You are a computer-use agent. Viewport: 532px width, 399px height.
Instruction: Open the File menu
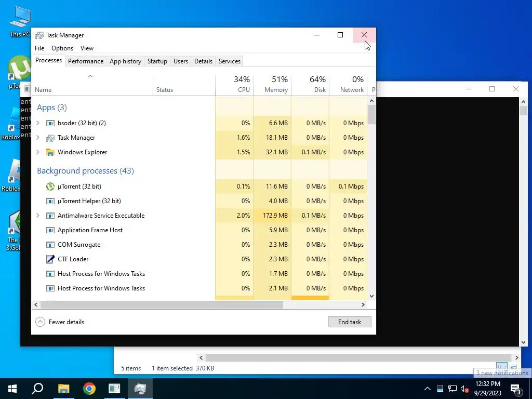[39, 48]
